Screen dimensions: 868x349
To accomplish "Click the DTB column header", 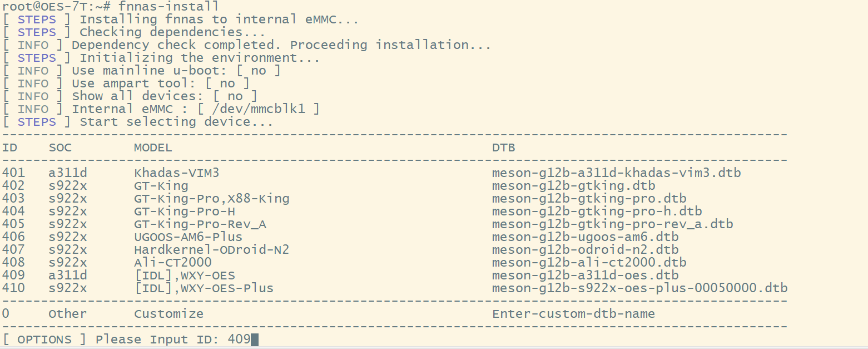I will [x=503, y=148].
